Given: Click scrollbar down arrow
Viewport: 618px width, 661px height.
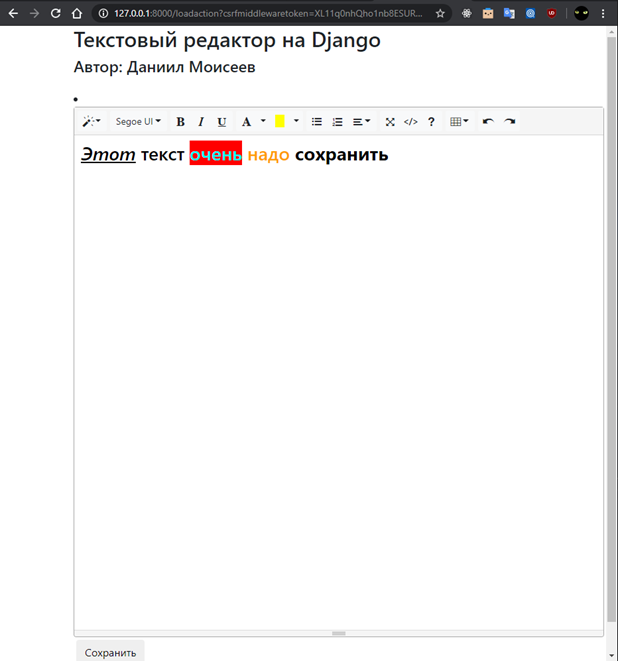Looking at the screenshot, I should tap(611, 656).
